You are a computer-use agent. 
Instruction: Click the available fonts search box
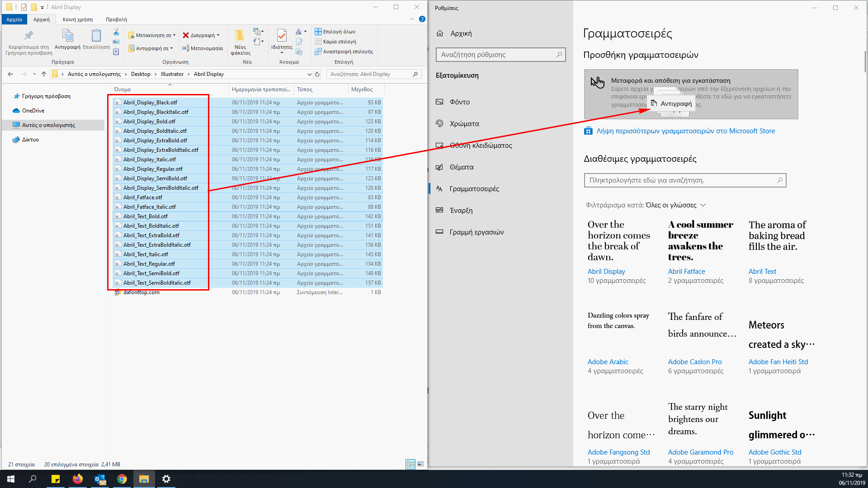pos(685,180)
